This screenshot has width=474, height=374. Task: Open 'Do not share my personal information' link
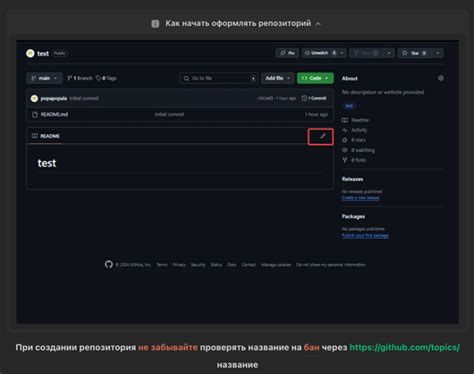pos(331,265)
